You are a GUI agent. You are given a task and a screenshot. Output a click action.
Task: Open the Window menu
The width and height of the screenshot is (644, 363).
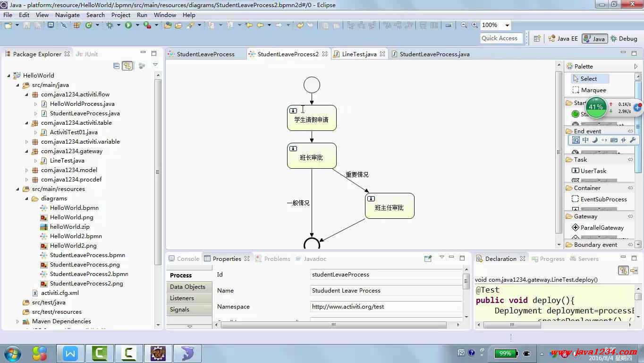point(165,15)
